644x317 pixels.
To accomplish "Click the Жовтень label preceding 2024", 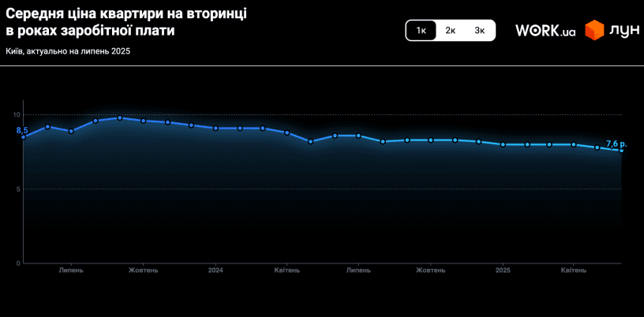I will 144,270.
